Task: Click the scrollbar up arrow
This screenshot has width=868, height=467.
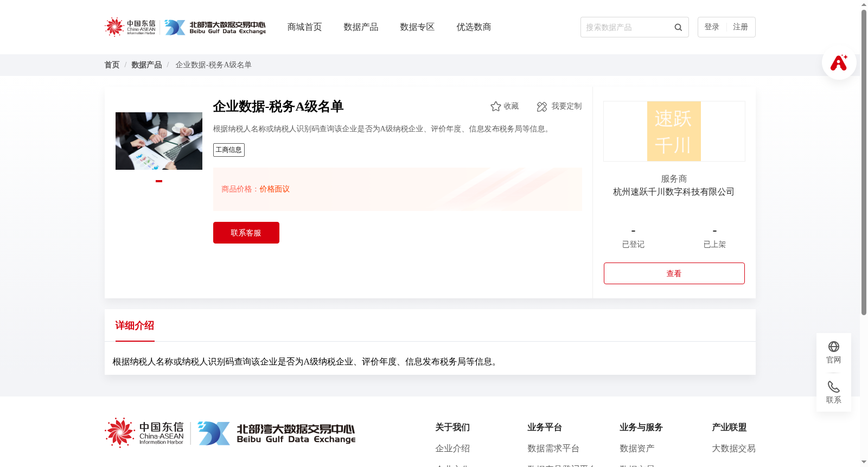Action: tap(864, 4)
